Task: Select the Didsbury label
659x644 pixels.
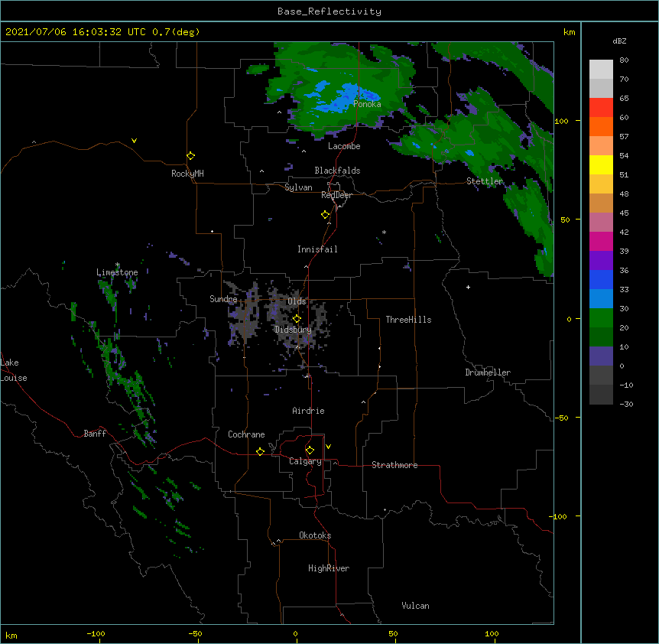Action: pyautogui.click(x=294, y=330)
